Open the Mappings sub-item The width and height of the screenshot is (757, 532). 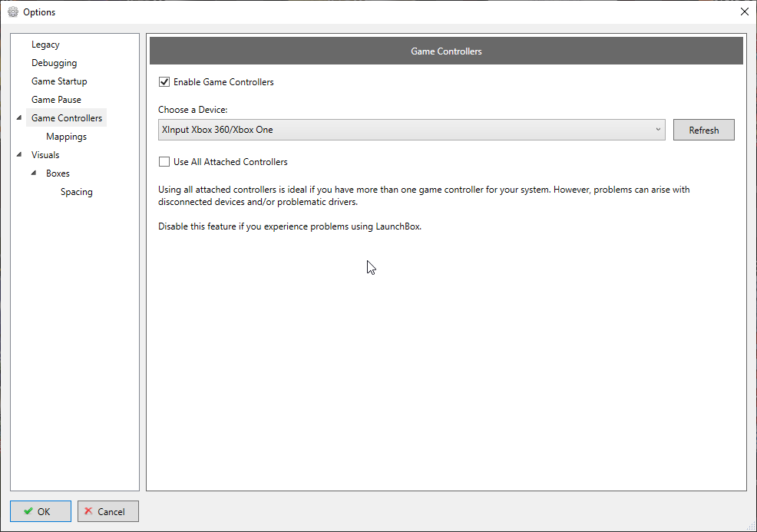pyautogui.click(x=67, y=137)
